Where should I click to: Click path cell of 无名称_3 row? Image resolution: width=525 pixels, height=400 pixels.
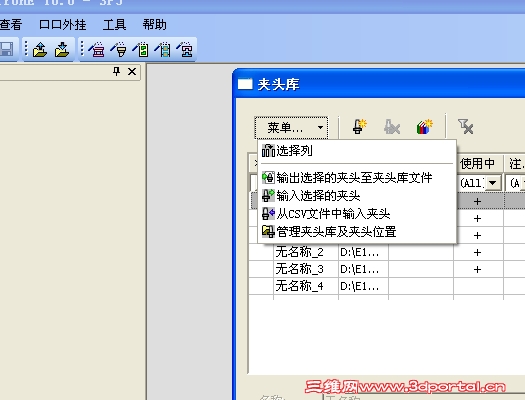pos(363,269)
